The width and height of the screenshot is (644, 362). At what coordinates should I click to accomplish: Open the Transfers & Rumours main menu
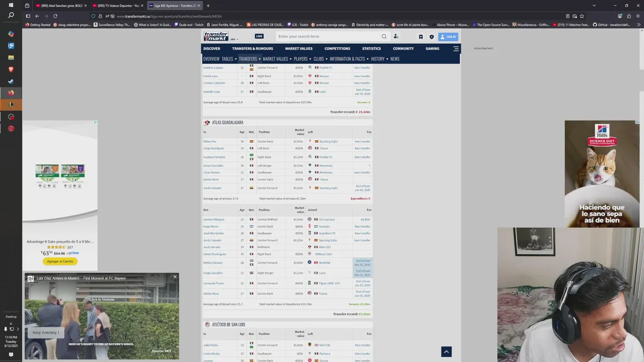coord(253,49)
